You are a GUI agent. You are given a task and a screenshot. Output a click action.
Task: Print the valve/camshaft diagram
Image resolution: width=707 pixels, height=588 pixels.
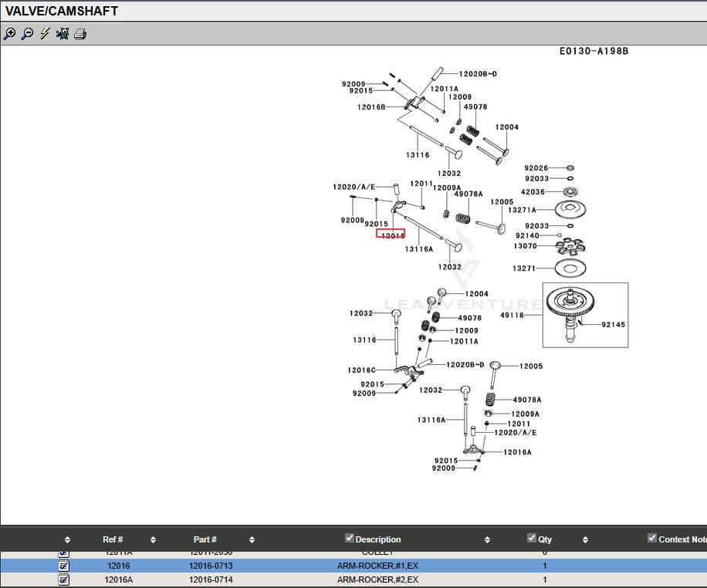(x=80, y=34)
